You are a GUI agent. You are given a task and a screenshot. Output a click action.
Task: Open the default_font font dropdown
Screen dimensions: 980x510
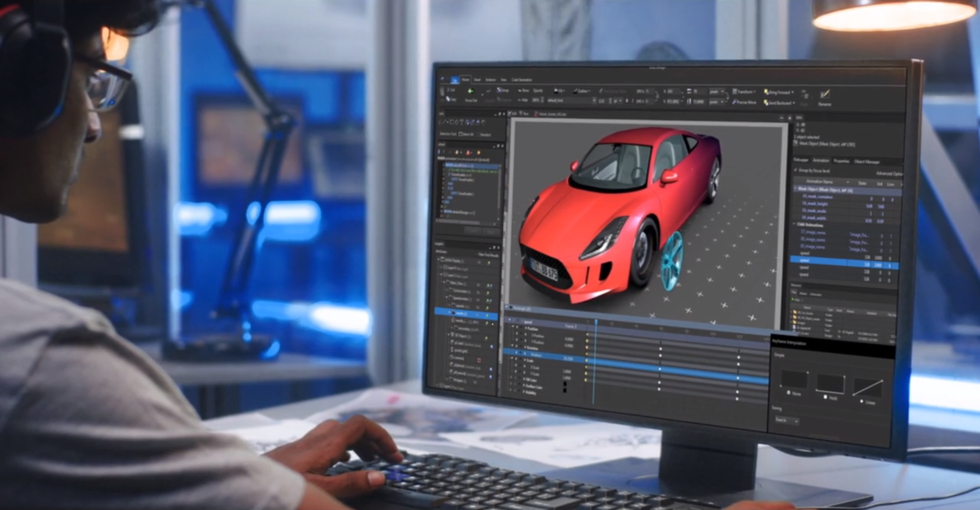(x=571, y=101)
